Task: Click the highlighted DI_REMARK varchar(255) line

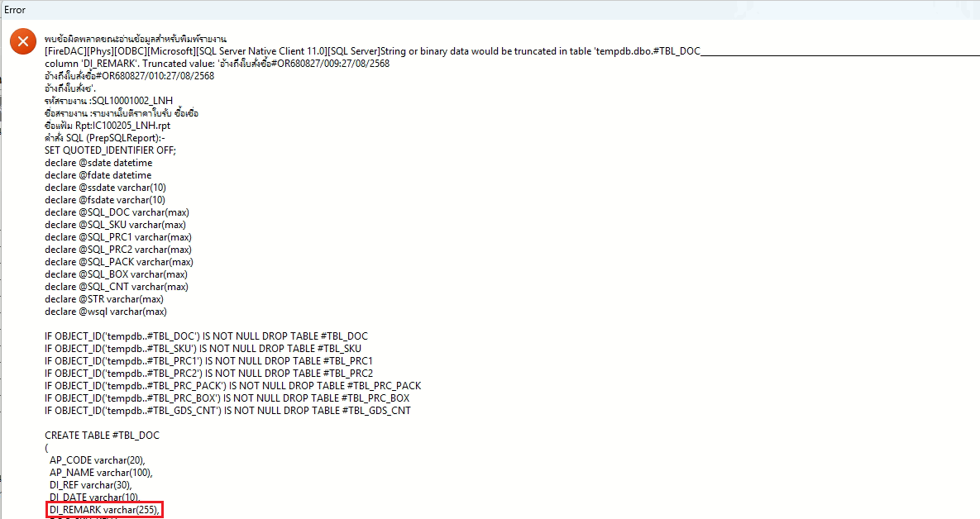Action: [x=104, y=510]
